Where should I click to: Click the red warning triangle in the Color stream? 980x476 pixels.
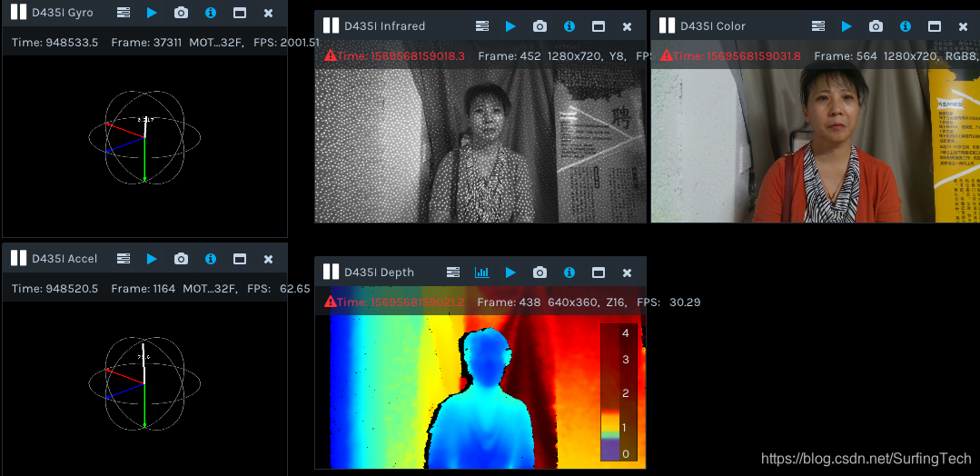667,55
